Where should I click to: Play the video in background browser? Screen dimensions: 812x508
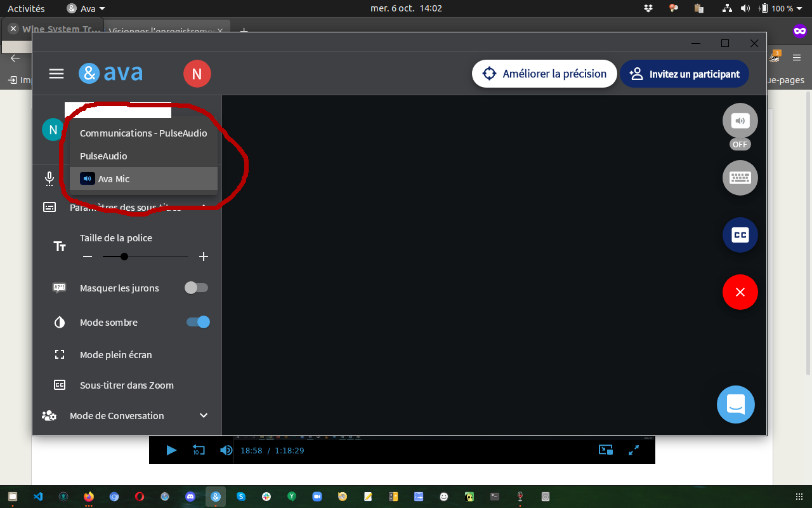[x=171, y=450]
